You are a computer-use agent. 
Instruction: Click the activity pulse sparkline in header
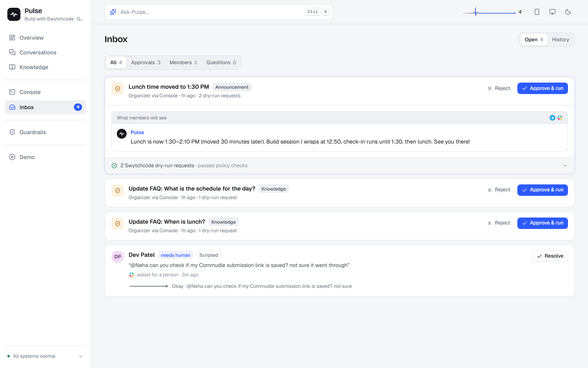point(488,12)
